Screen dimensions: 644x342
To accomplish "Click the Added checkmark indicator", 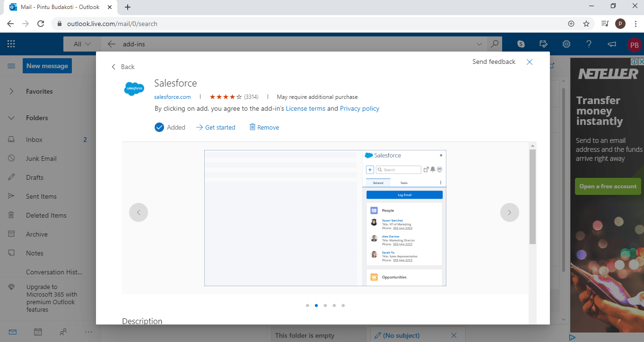I will (x=159, y=127).
